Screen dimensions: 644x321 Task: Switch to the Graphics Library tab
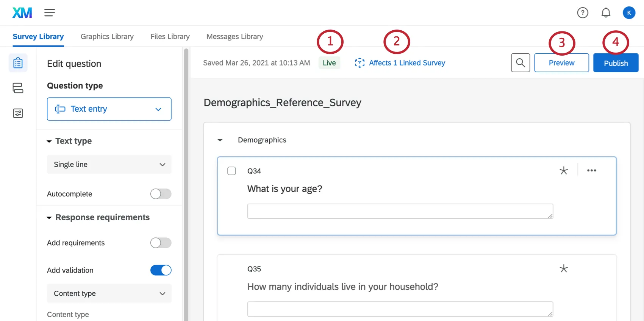(107, 37)
